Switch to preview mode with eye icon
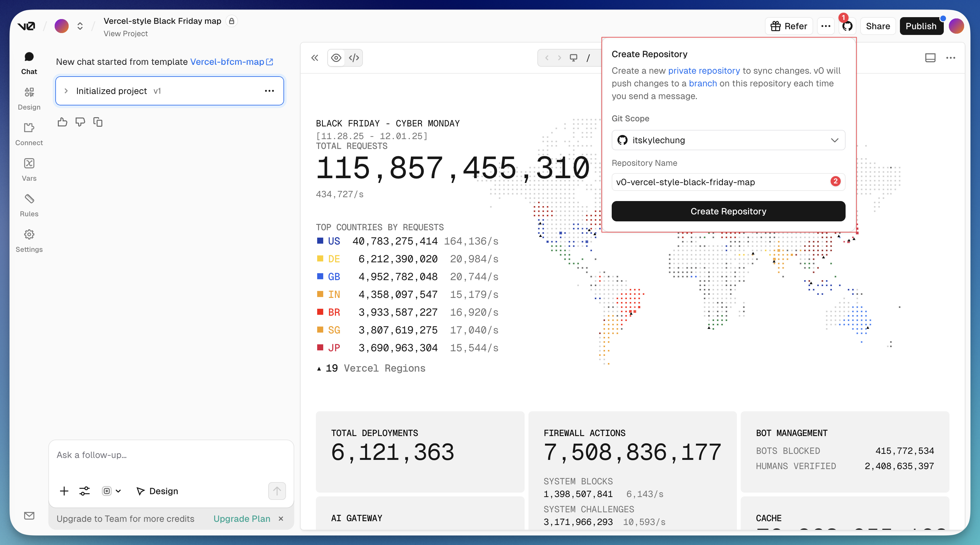 [336, 58]
